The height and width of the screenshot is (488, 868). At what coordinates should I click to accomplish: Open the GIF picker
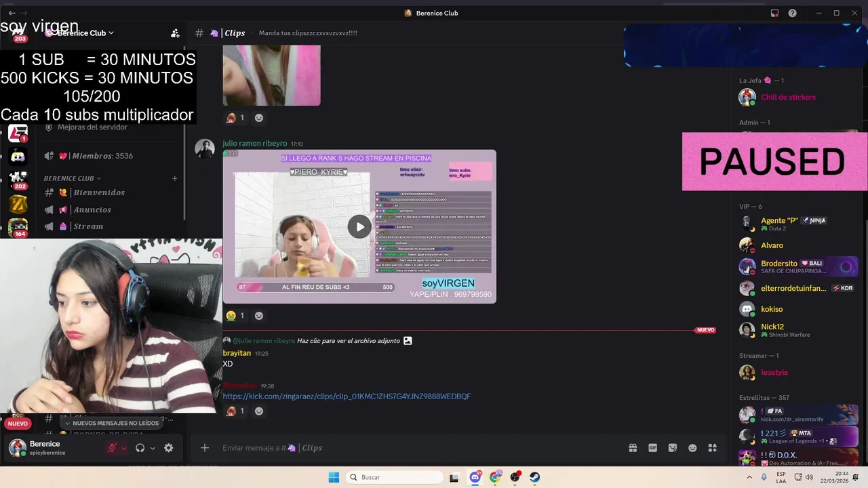[x=653, y=448]
